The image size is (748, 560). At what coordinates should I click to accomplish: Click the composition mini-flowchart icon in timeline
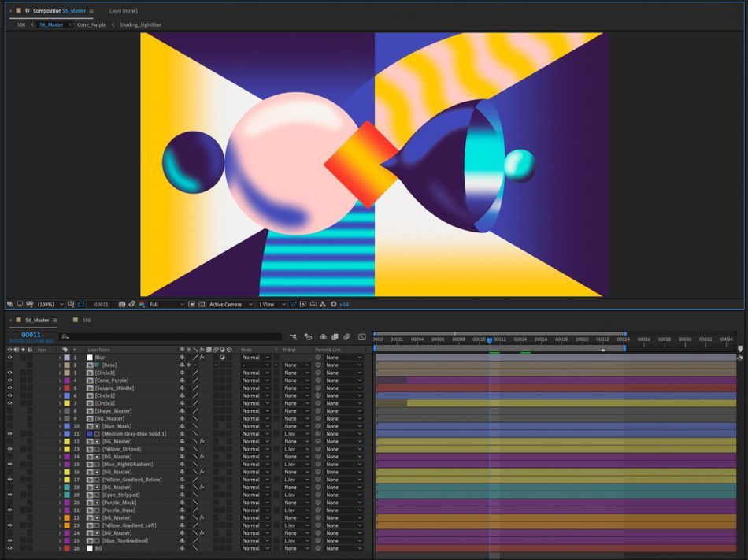coord(293,337)
